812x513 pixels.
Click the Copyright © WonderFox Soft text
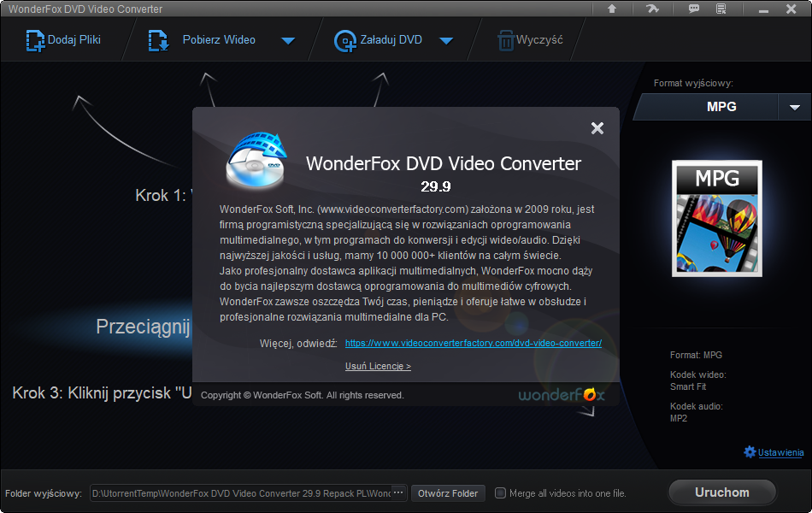(302, 395)
